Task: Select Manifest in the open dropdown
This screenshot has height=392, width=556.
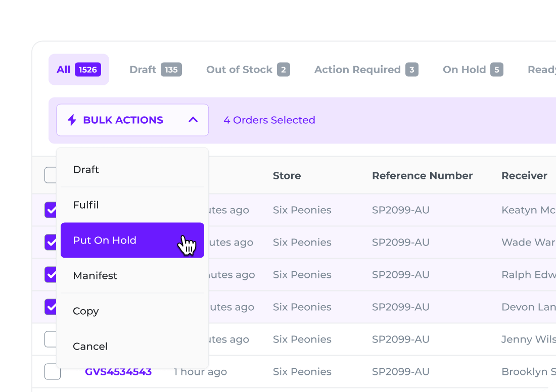Action: point(95,275)
